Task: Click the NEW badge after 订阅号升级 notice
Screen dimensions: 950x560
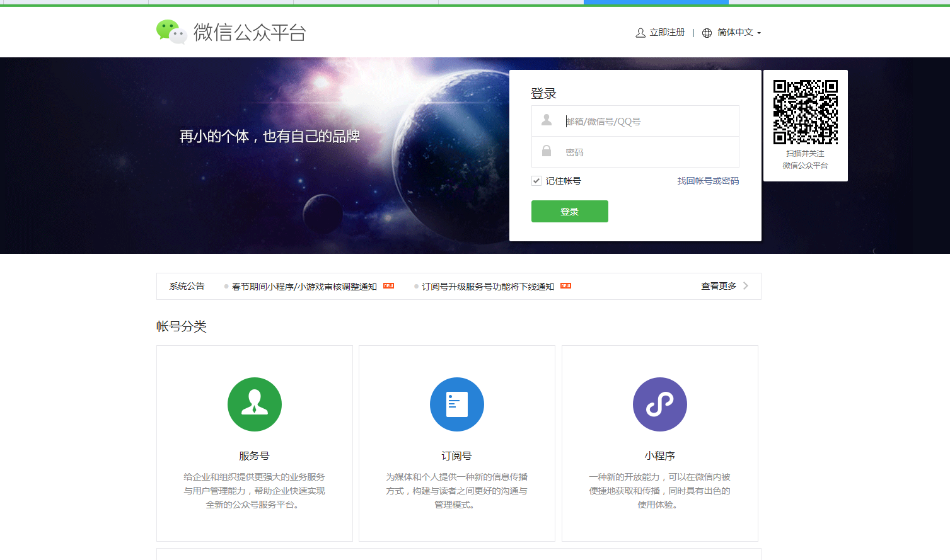Action: click(566, 286)
